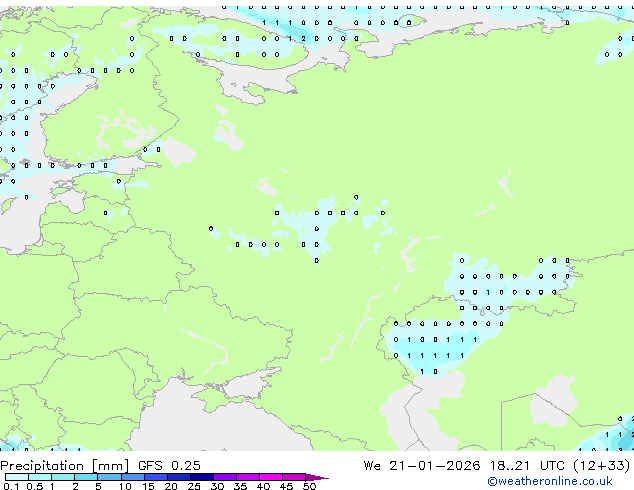Image resolution: width=634 pixels, height=490 pixels.
Task: Click the legend scale value 25
Action: point(194,486)
